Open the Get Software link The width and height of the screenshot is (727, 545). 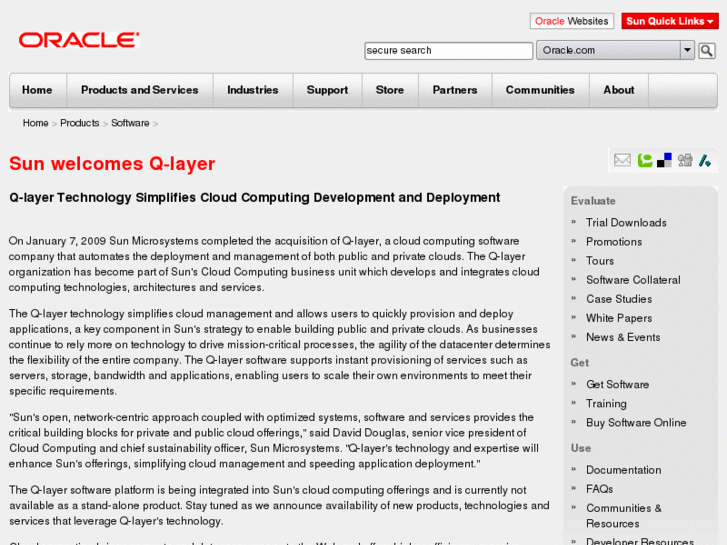[618, 385]
